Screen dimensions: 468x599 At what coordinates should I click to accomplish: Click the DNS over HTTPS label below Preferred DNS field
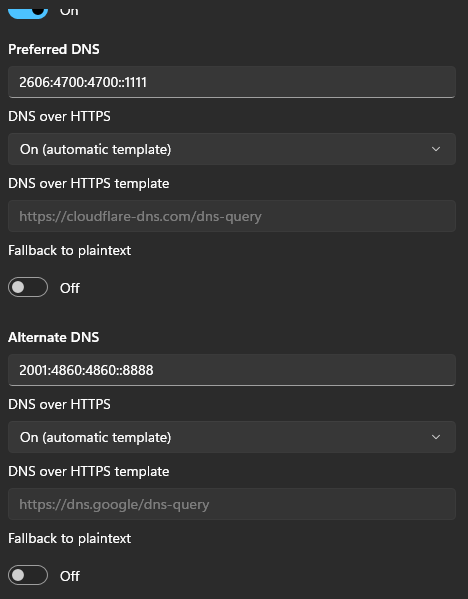pos(59,117)
